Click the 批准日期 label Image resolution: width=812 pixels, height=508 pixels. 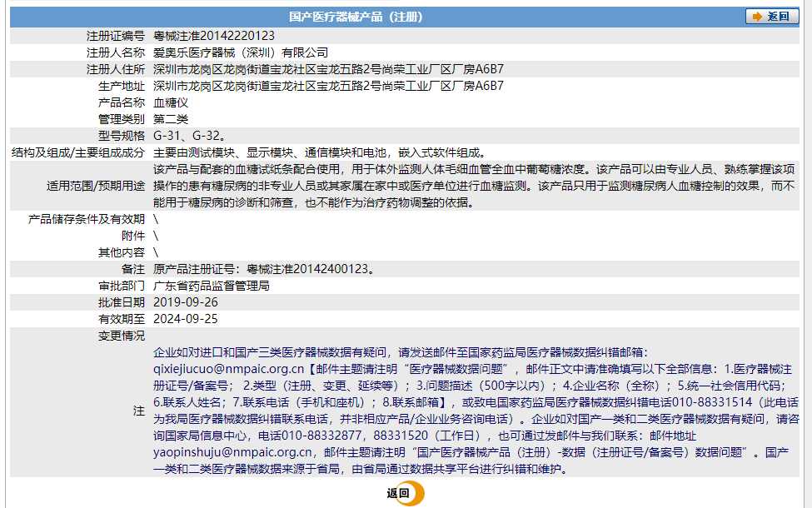[122, 302]
